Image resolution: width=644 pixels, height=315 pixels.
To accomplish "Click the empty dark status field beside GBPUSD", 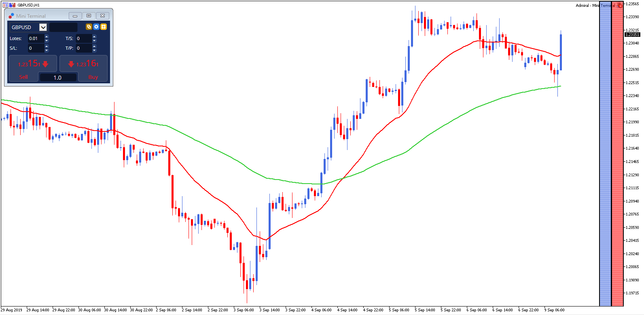I will point(63,27).
